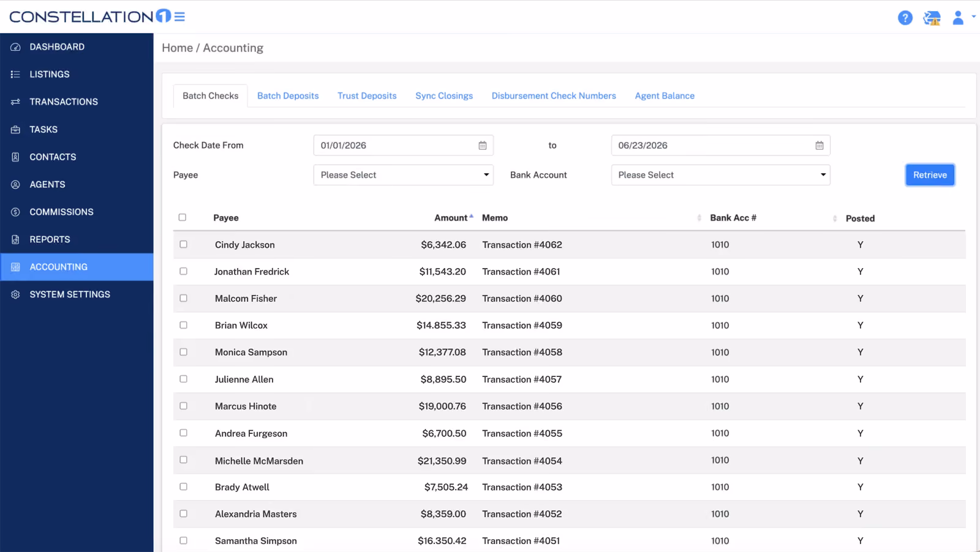Open the Disbursement Check Numbers tab
The image size is (980, 552).
coord(554,96)
